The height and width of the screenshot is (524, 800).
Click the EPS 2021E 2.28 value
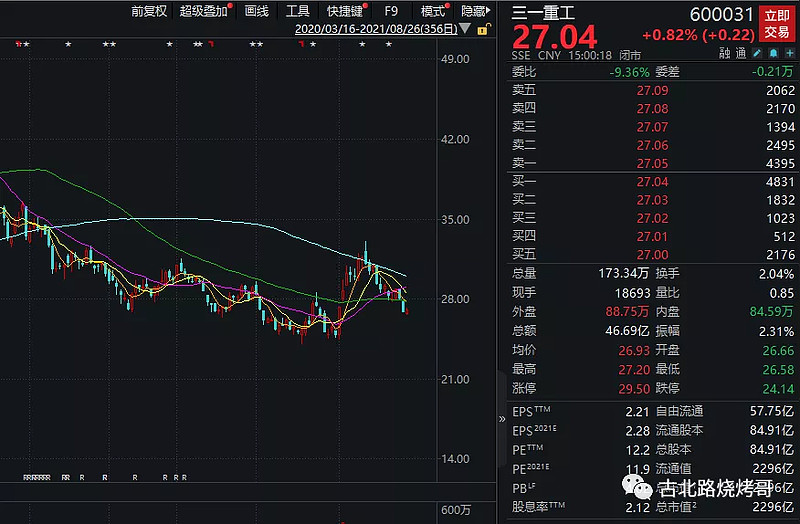click(637, 431)
